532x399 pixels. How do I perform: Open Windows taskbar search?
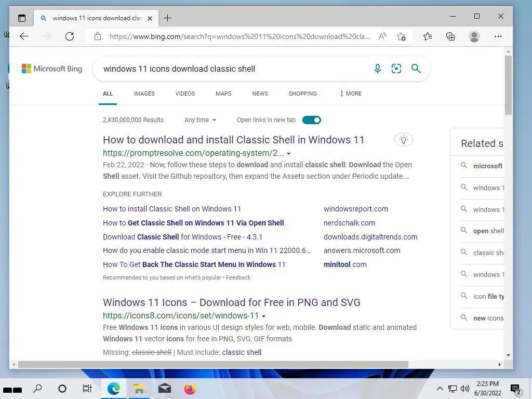(x=37, y=389)
